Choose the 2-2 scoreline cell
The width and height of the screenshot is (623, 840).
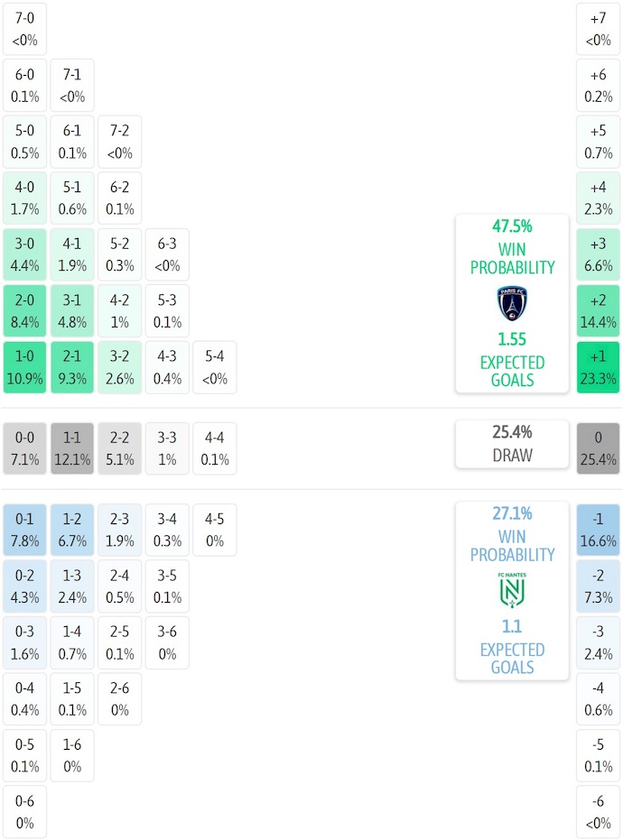tap(119, 448)
